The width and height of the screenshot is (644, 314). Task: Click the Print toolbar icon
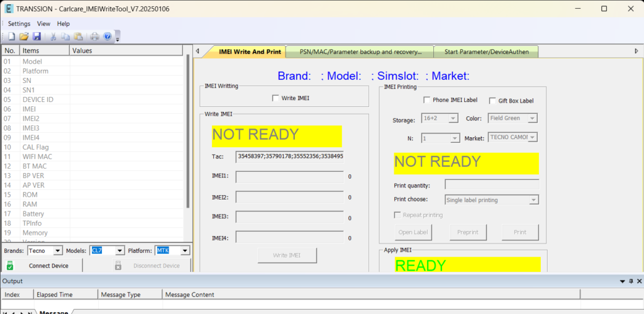point(95,36)
